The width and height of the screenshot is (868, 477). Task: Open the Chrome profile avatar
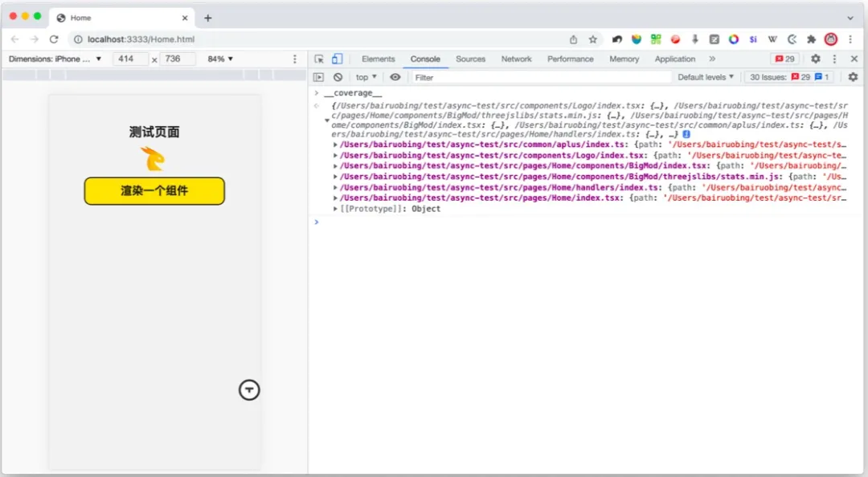pos(831,39)
